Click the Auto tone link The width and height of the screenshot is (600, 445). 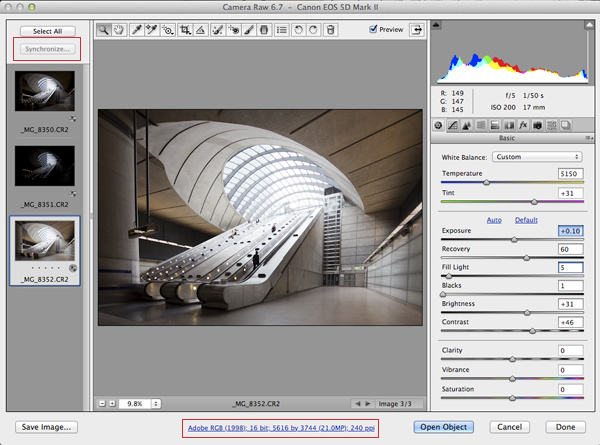pyautogui.click(x=494, y=220)
